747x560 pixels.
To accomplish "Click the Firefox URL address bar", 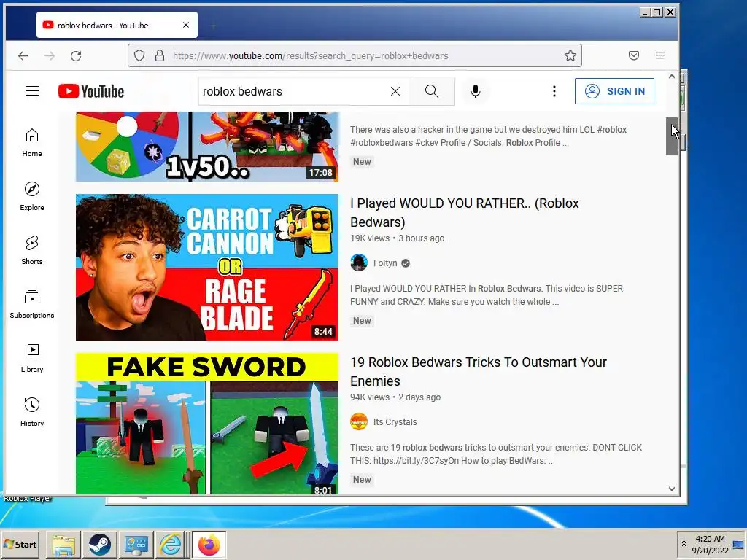I will click(355, 55).
